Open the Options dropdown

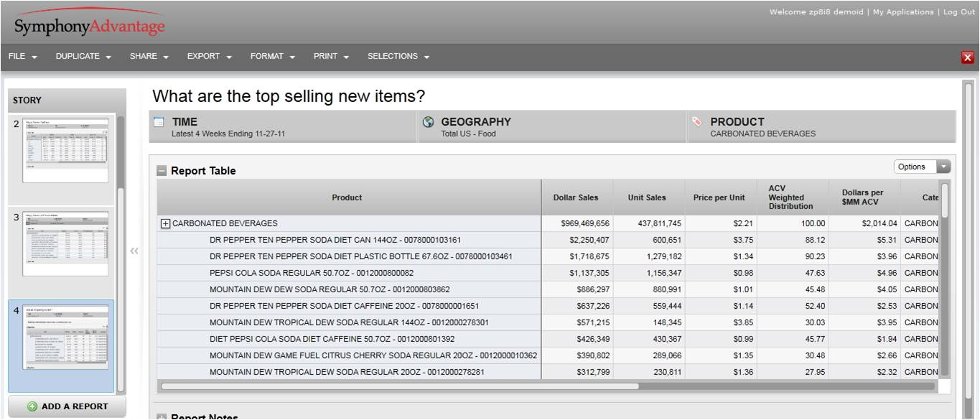(x=922, y=167)
